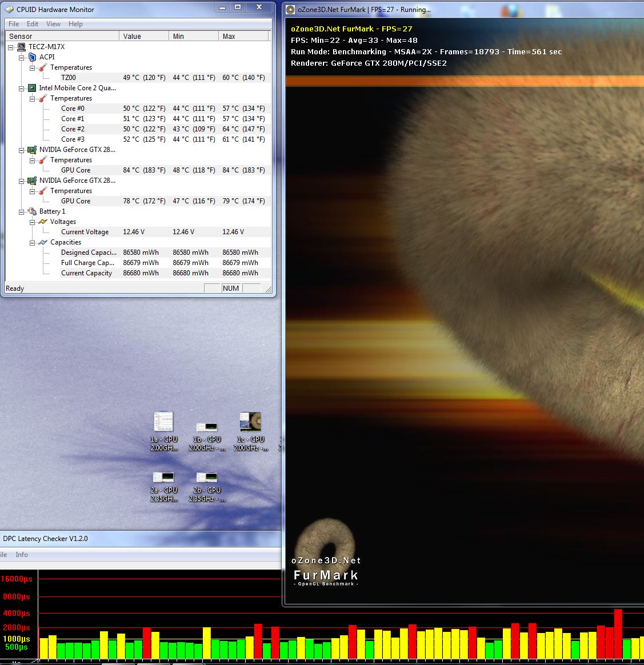The width and height of the screenshot is (644, 665).
Task: Collapse the Voltages node
Action: click(32, 222)
